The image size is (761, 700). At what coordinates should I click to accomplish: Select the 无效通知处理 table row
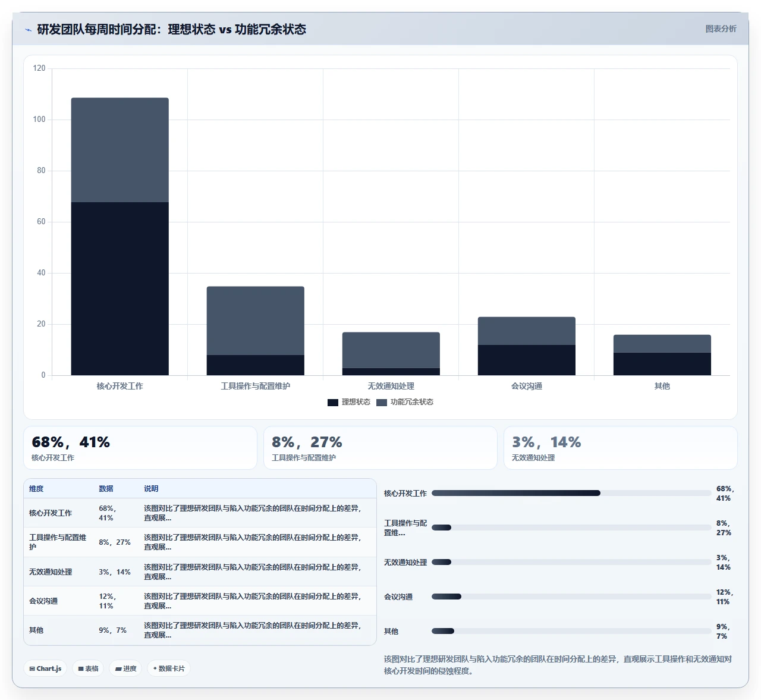(x=200, y=572)
